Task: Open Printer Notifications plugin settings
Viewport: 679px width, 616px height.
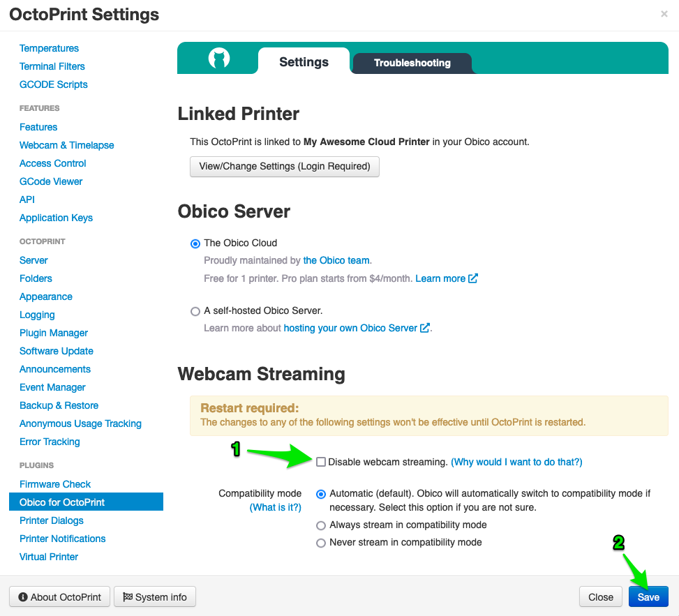Action: (x=62, y=539)
